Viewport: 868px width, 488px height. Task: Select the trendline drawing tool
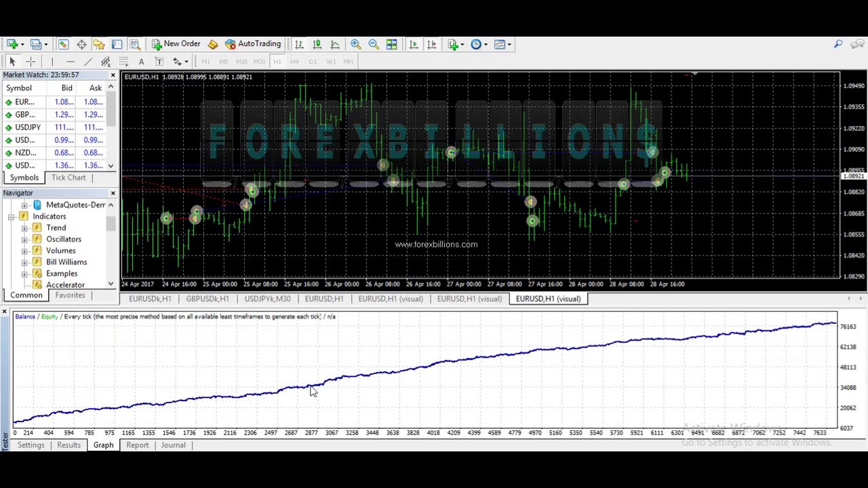coord(87,62)
